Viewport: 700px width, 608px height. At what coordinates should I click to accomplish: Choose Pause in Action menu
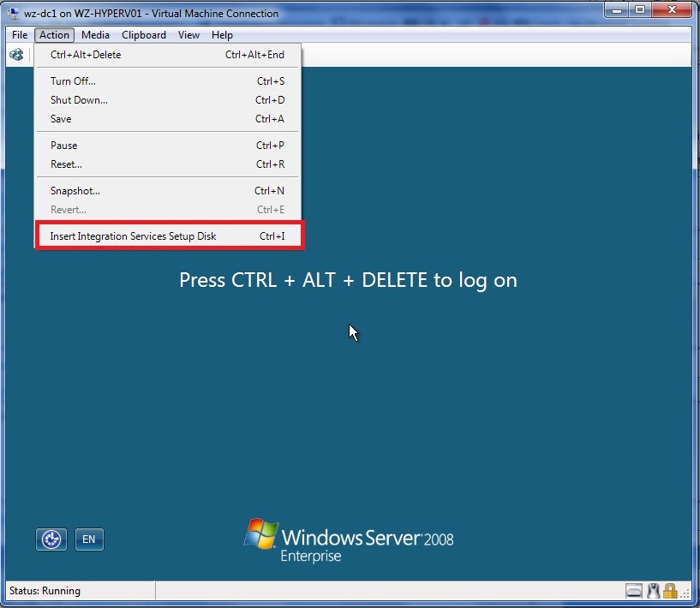[168, 146]
